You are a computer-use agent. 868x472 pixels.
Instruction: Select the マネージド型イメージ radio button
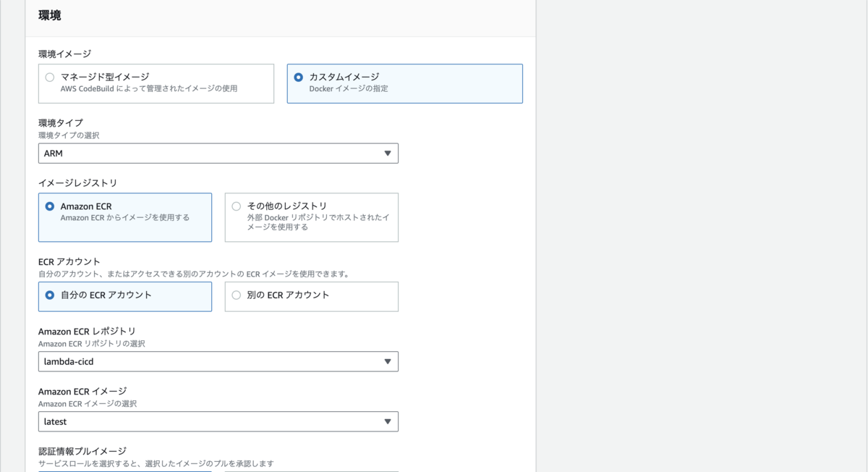[x=49, y=77]
